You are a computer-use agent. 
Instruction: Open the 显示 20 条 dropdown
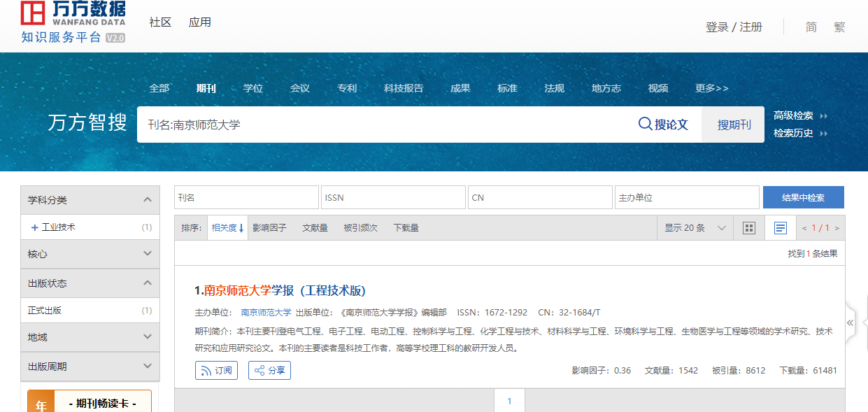click(x=695, y=228)
